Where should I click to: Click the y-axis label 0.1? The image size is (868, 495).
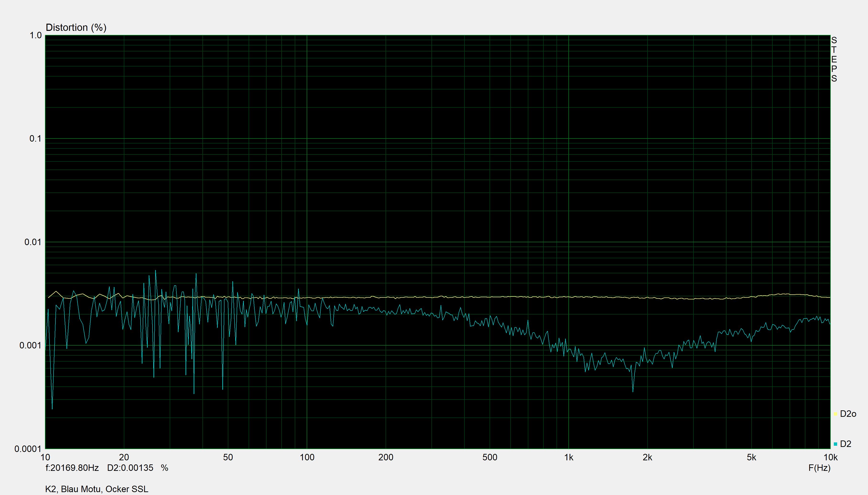click(x=36, y=139)
